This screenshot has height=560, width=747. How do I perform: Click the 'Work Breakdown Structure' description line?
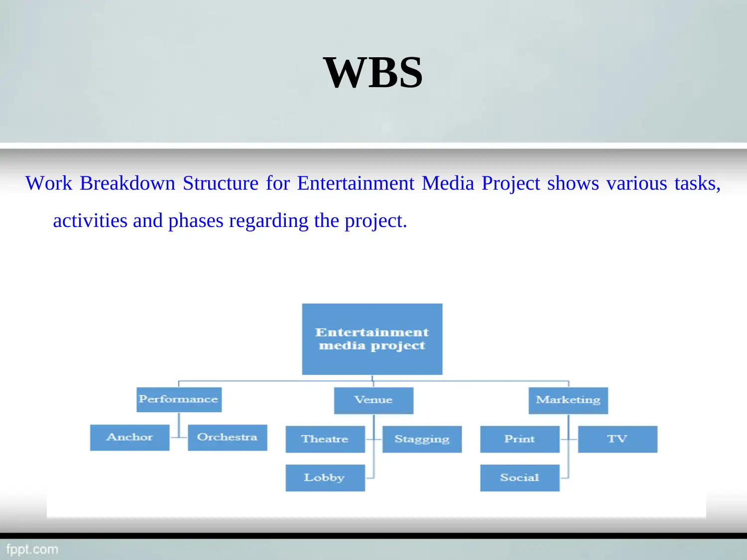(373, 183)
